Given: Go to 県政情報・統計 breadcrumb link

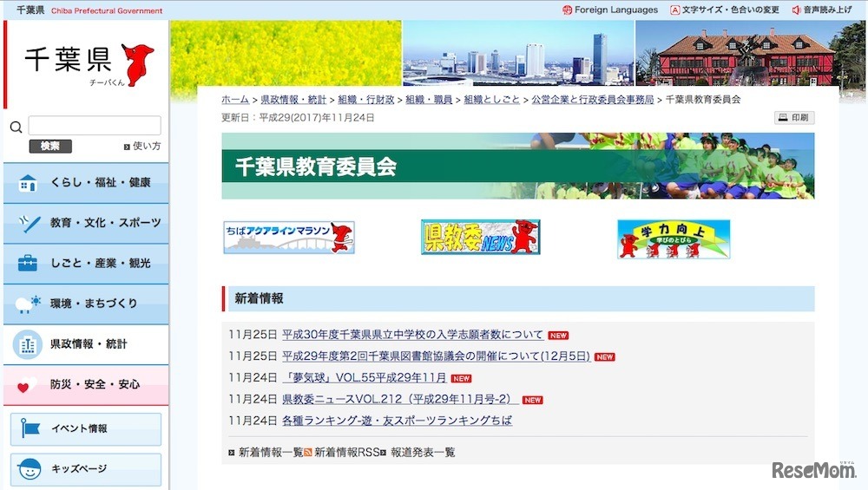Looking at the screenshot, I should coord(293,100).
